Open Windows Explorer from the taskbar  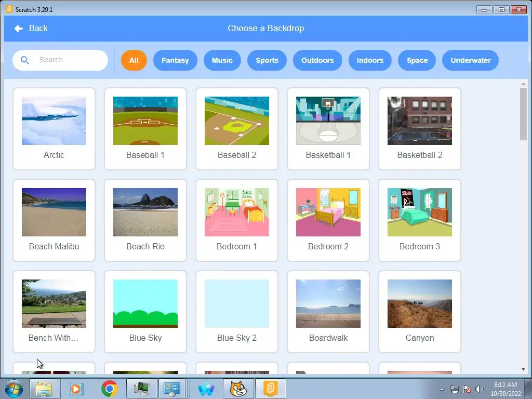click(x=44, y=389)
